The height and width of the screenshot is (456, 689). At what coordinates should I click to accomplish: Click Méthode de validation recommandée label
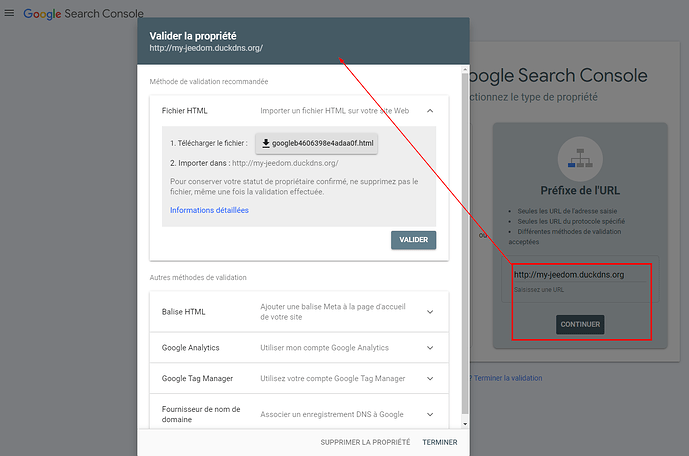click(209, 82)
